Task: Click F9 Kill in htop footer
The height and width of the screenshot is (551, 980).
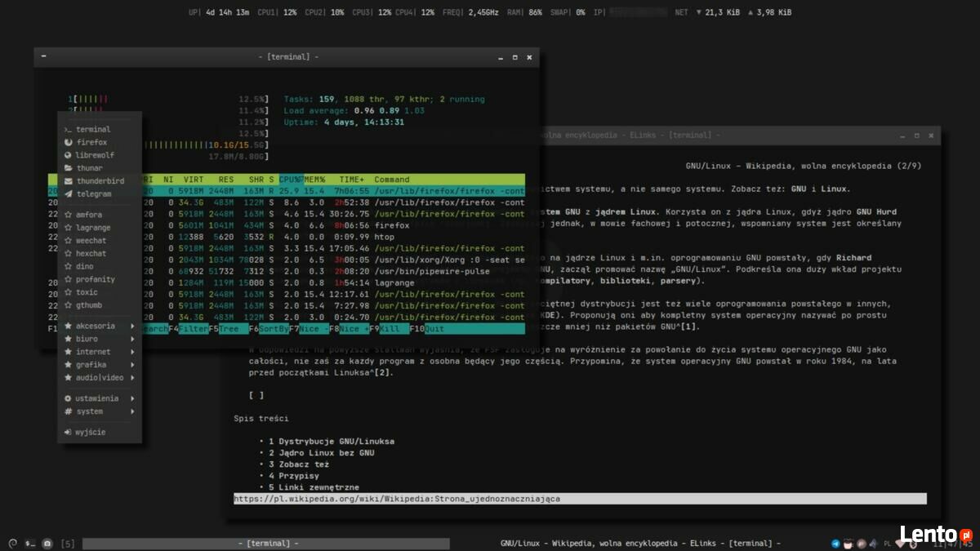Action: (x=388, y=328)
